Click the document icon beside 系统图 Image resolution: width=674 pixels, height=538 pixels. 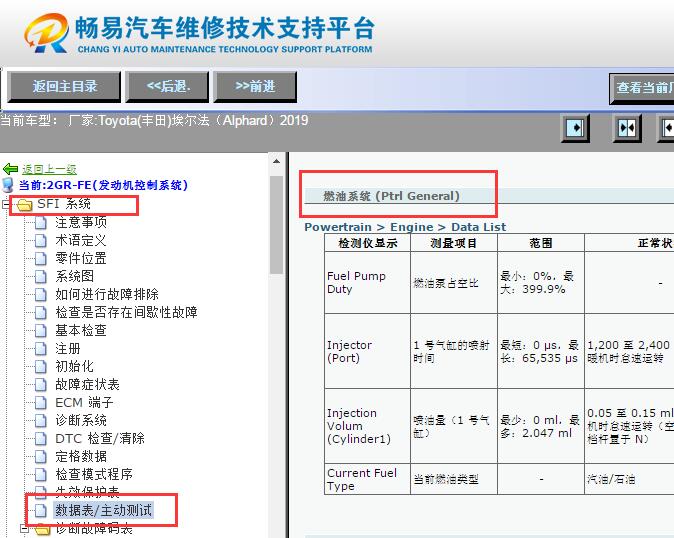[41, 277]
